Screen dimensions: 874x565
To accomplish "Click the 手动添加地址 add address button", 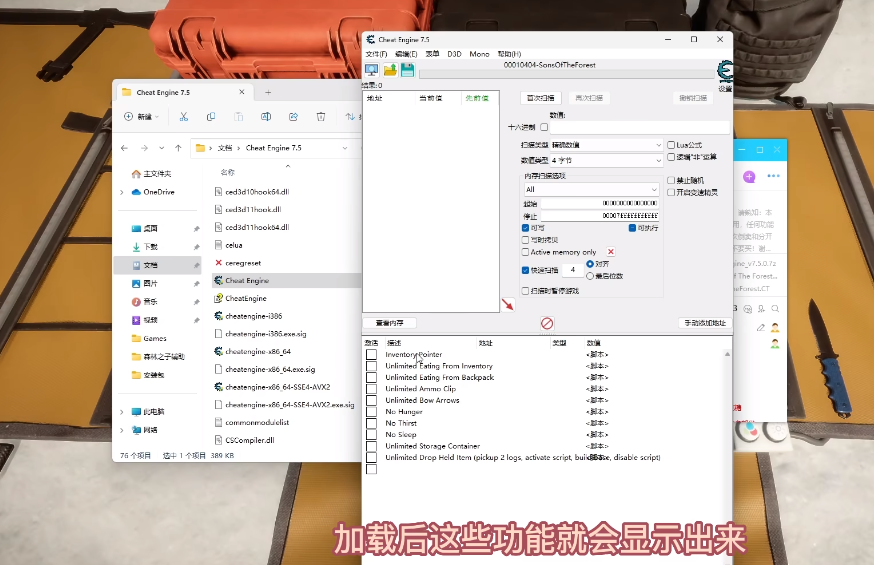I will (705, 323).
